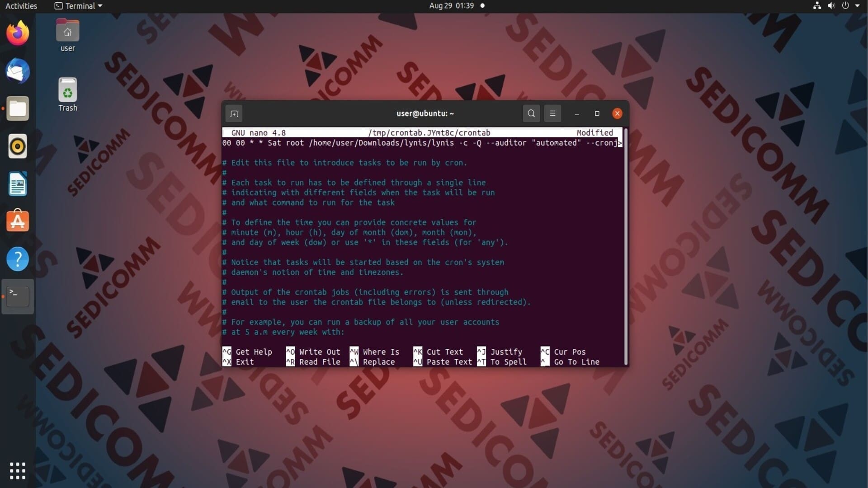The width and height of the screenshot is (868, 488).
Task: Open the user home folder desktop icon
Action: pyautogui.click(x=67, y=36)
